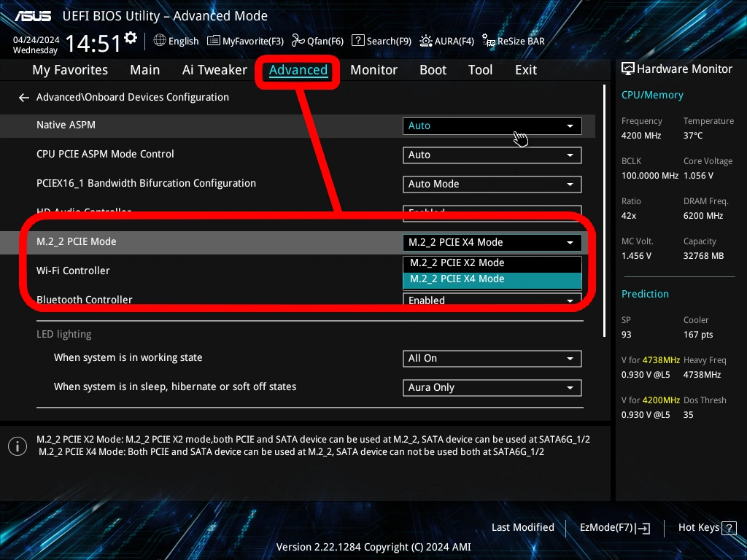The image size is (747, 560).
Task: Click the Hardware Monitor display icon
Action: (628, 69)
